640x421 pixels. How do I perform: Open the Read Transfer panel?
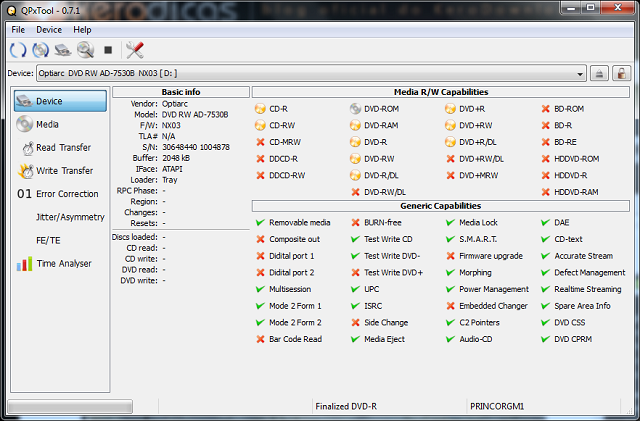(60, 147)
